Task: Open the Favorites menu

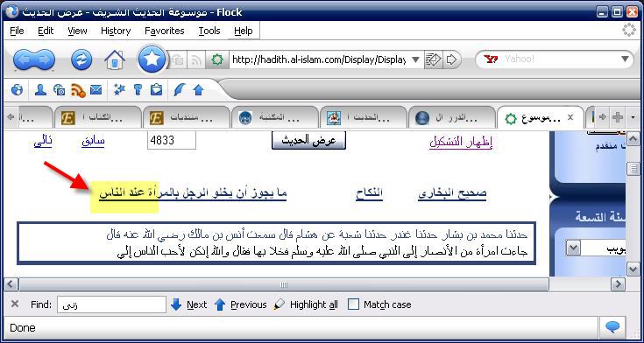Action: pos(165,31)
